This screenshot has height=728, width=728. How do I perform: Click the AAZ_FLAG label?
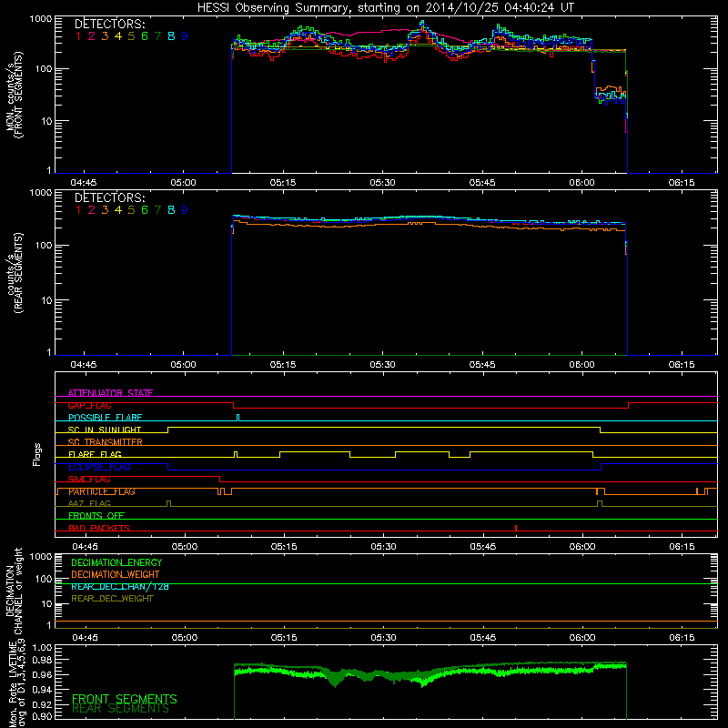tap(89, 503)
